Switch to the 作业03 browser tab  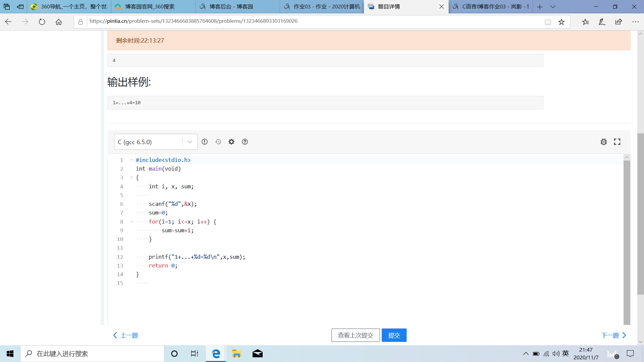click(322, 7)
